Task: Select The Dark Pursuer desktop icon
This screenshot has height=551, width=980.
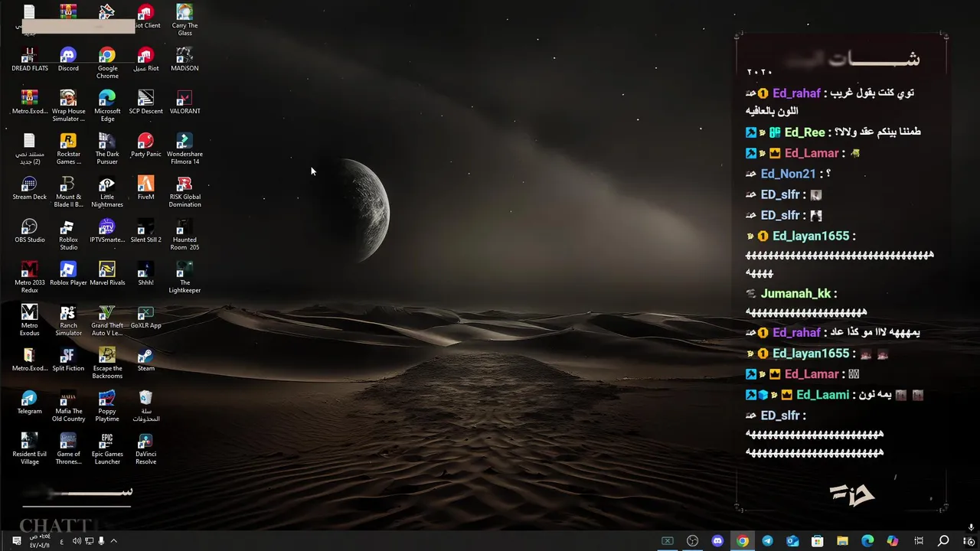Action: click(107, 148)
